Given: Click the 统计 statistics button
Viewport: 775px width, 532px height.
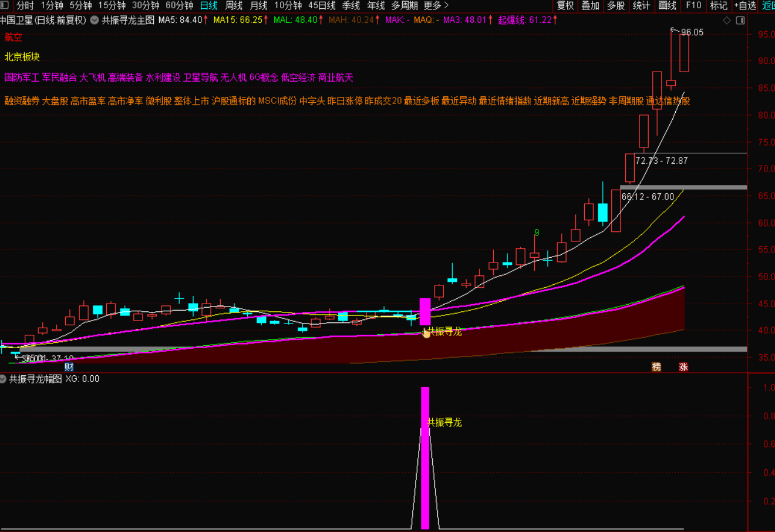Looking at the screenshot, I should (x=641, y=5).
